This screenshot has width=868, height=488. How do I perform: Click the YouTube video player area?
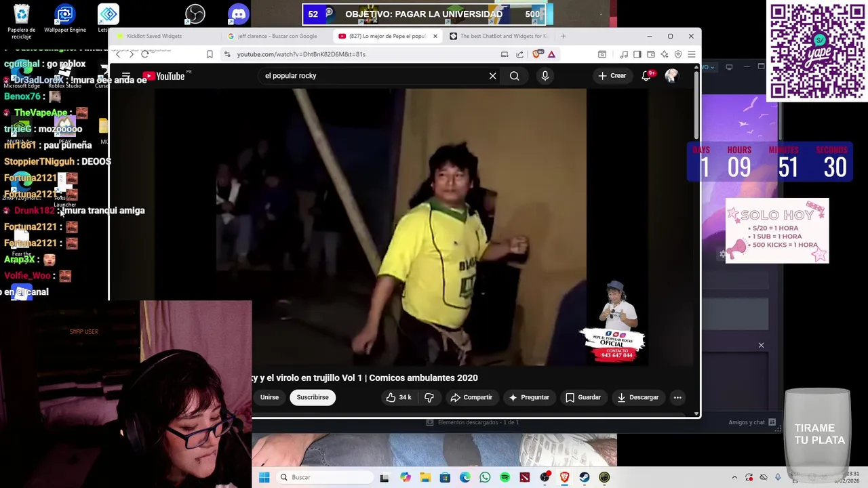coord(401,227)
